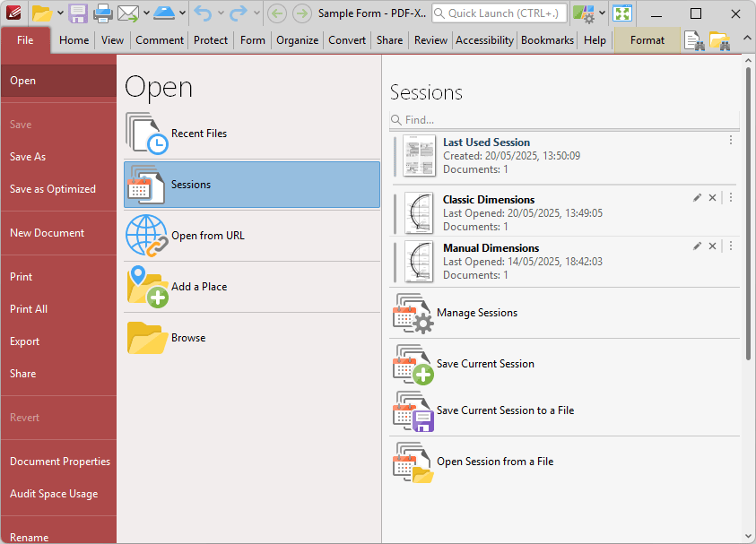Click the Open from URL globe icon
The height and width of the screenshot is (544, 756).
point(146,237)
